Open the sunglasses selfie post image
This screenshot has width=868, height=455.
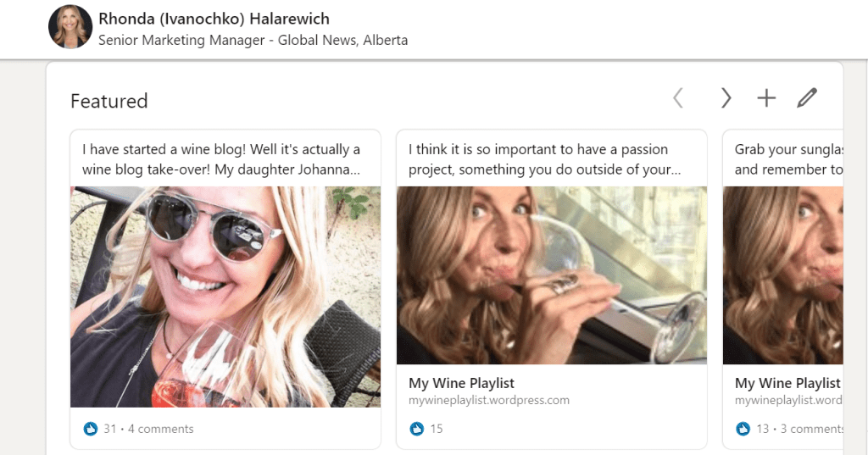pos(225,297)
